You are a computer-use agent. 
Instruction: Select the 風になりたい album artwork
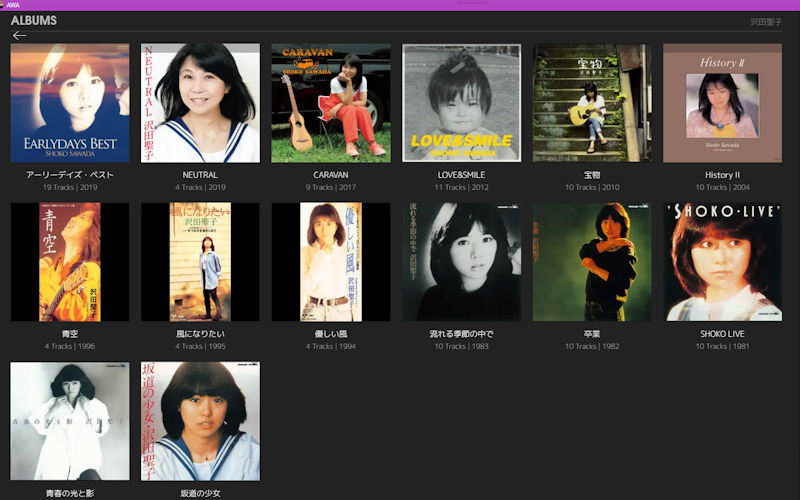[200, 262]
